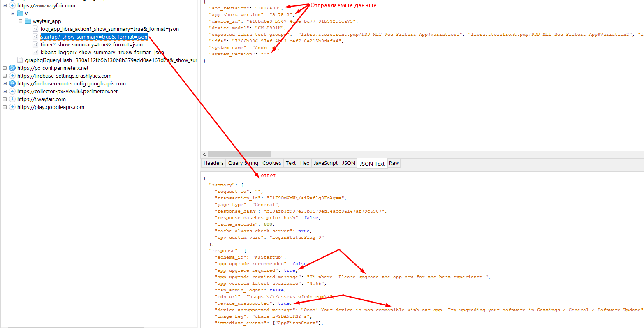Click the file icon beside the graphql request
The width and height of the screenshot is (644, 328).
(20, 60)
